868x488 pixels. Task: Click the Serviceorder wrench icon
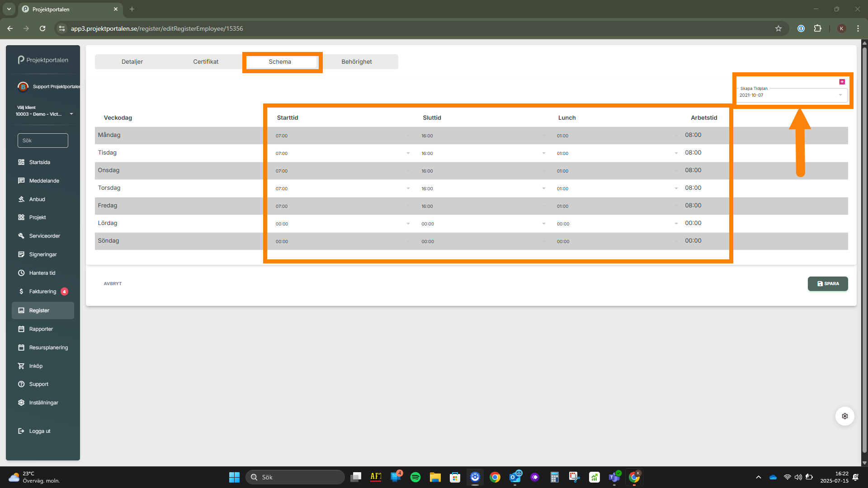click(x=21, y=236)
